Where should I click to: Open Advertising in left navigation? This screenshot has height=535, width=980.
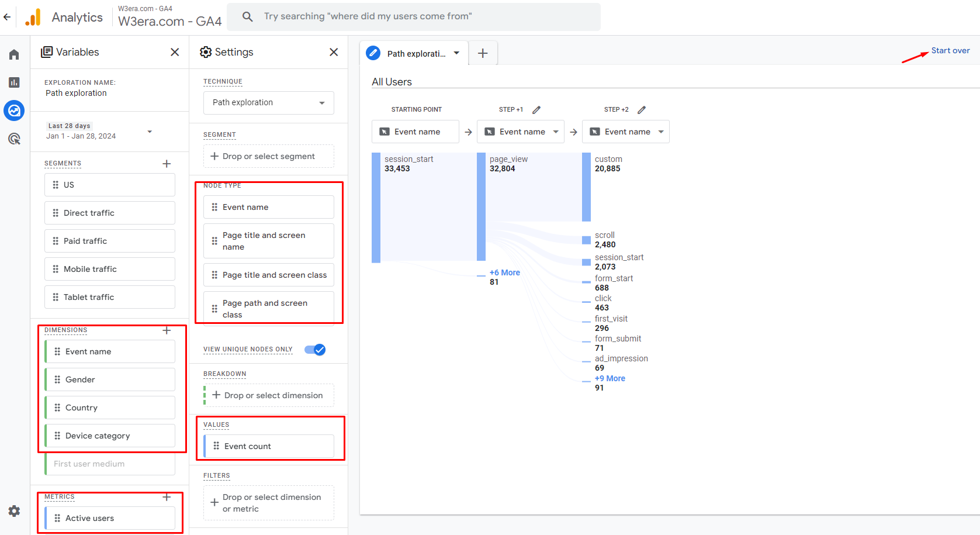[x=14, y=139]
